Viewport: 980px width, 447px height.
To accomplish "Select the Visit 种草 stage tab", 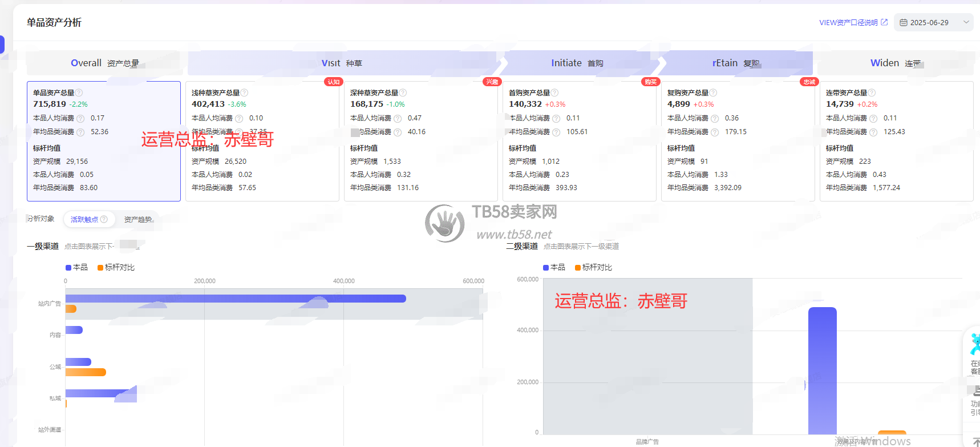I will pos(342,63).
